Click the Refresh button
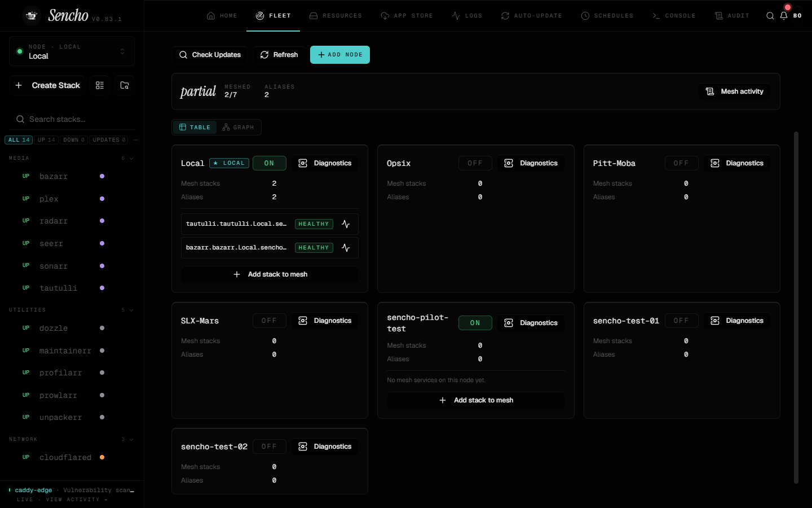812x508 pixels. coord(279,55)
